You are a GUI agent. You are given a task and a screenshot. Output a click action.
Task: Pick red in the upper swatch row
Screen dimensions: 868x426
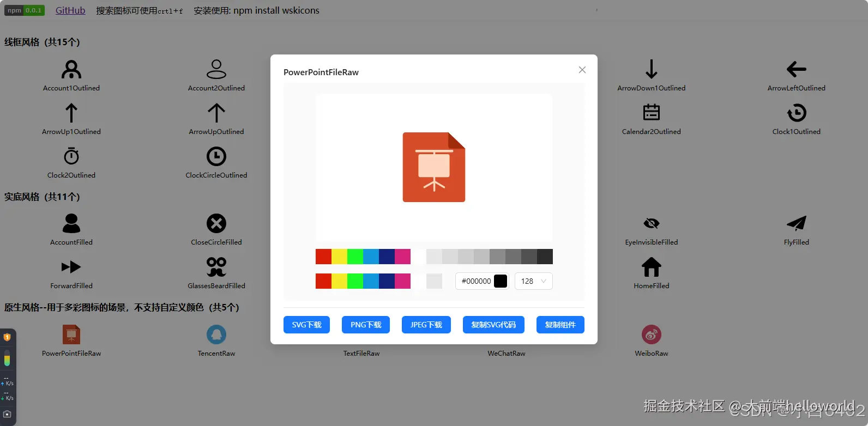tap(323, 257)
